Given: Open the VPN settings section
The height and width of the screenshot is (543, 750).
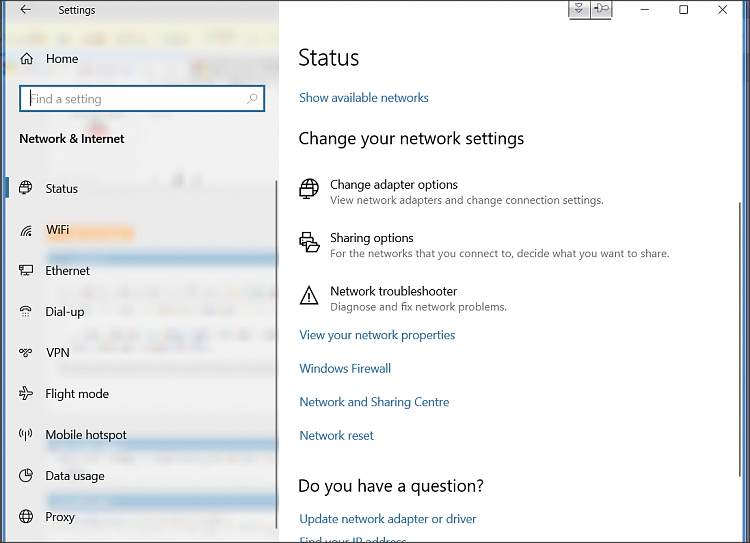Looking at the screenshot, I should [x=57, y=353].
